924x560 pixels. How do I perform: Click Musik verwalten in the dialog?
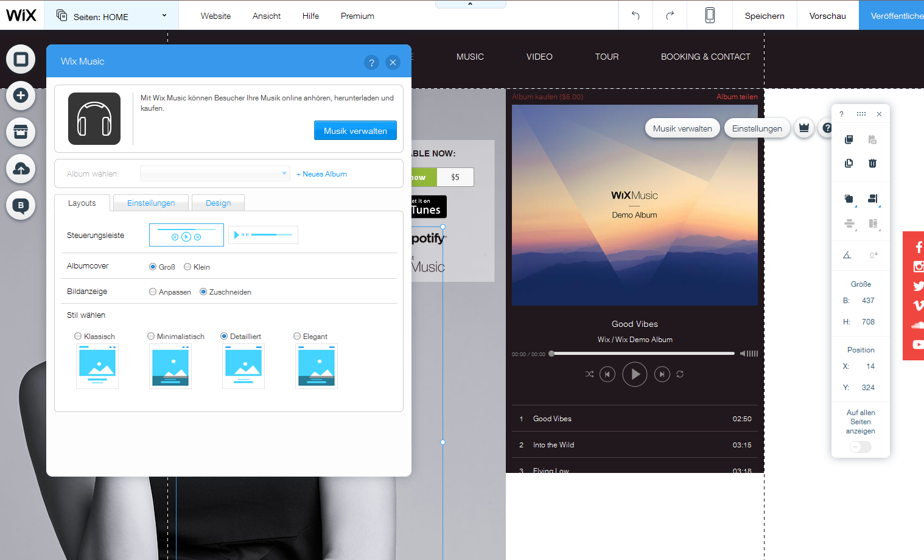[x=355, y=130]
